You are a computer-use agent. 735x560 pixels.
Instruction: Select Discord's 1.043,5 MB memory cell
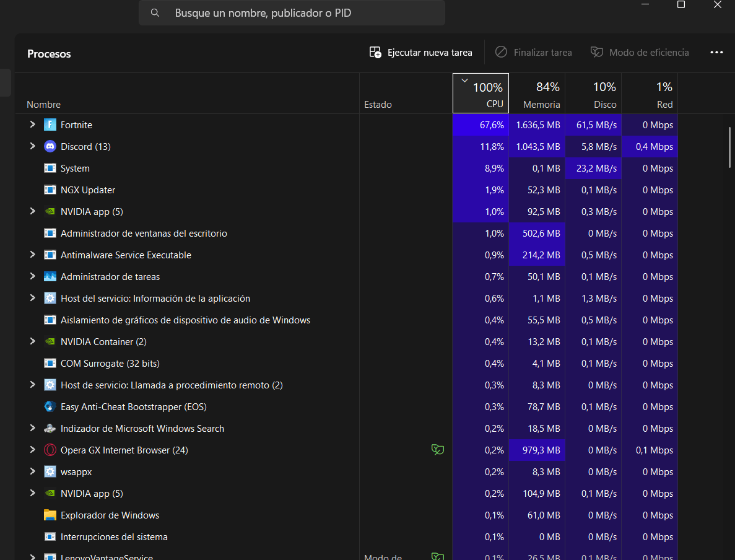[537, 146]
